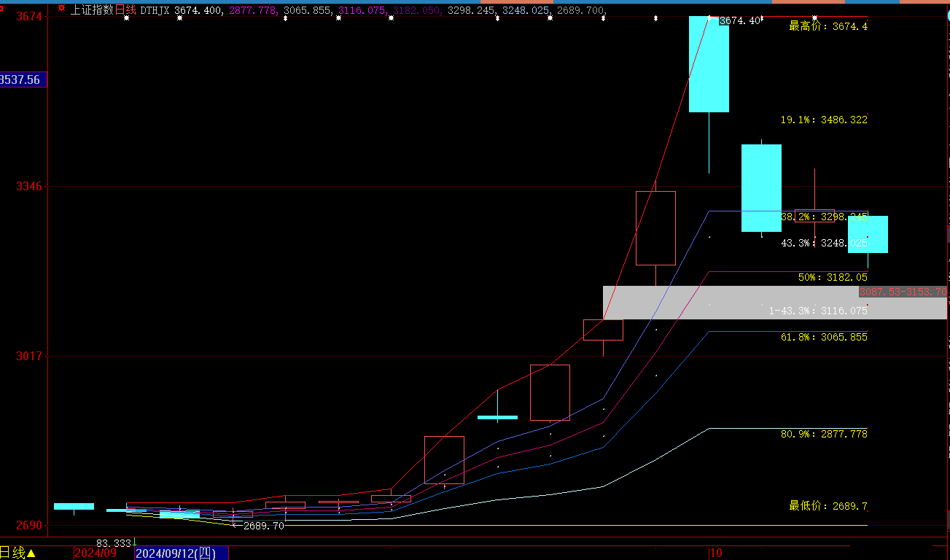Click the 2690 y-axis label

pyautogui.click(x=29, y=526)
